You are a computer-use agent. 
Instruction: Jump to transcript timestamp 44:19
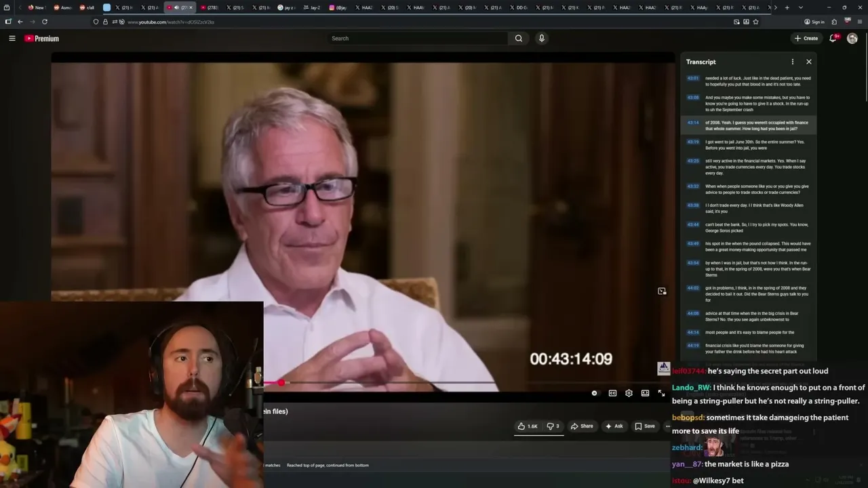pos(692,345)
